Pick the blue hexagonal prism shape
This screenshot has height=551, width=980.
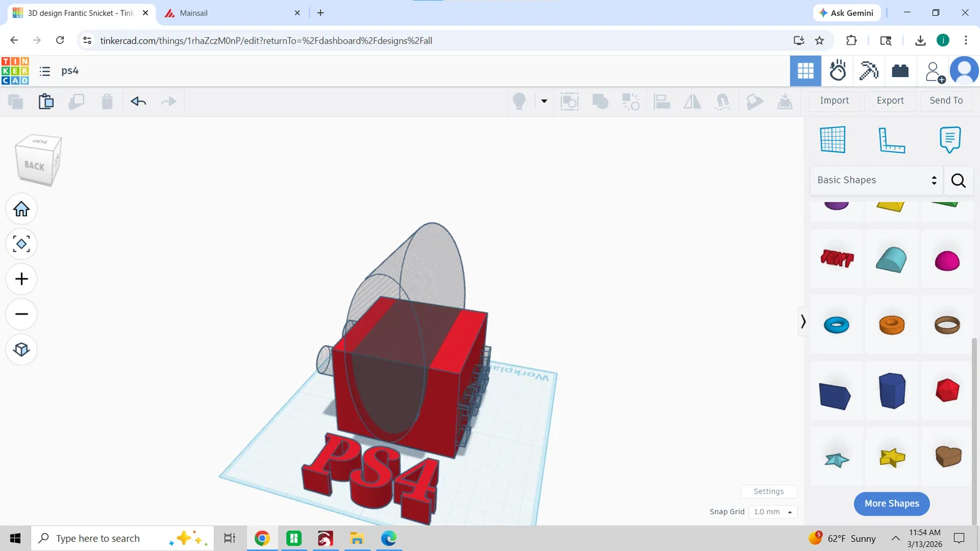click(892, 391)
